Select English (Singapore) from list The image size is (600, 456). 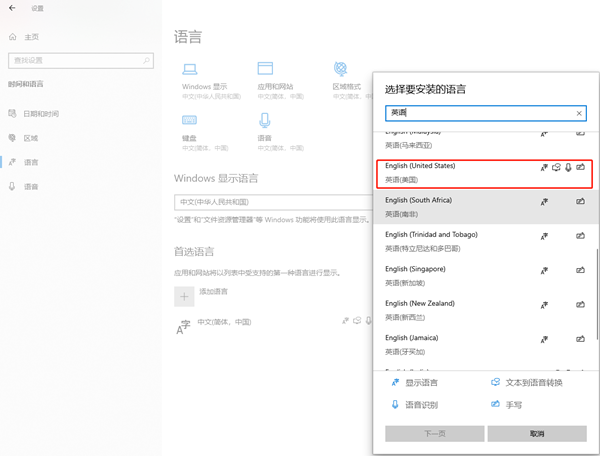pyautogui.click(x=486, y=276)
